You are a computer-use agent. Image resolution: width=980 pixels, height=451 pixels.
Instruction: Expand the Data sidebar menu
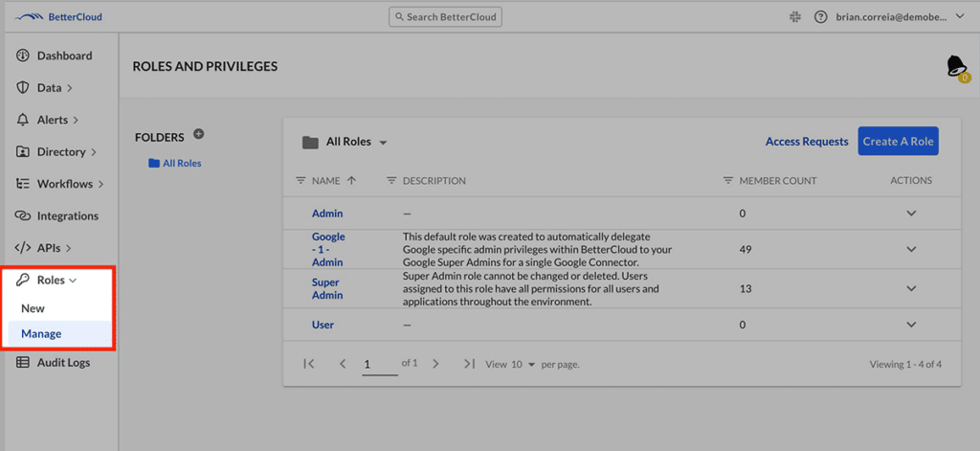[69, 88]
